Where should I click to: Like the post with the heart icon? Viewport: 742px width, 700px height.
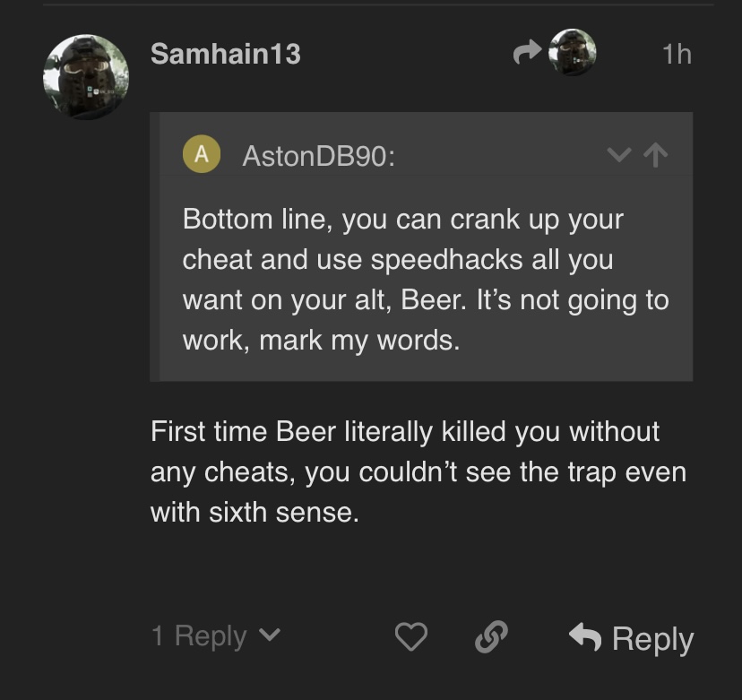[411, 637]
